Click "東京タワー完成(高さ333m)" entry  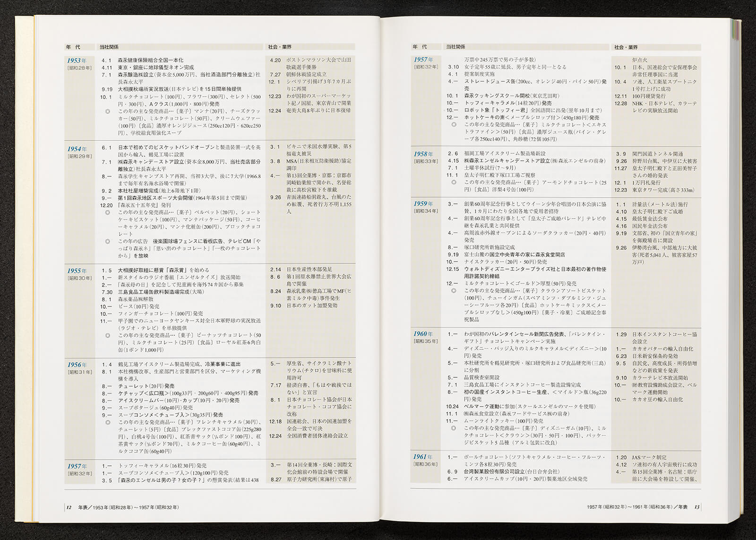[663, 190]
